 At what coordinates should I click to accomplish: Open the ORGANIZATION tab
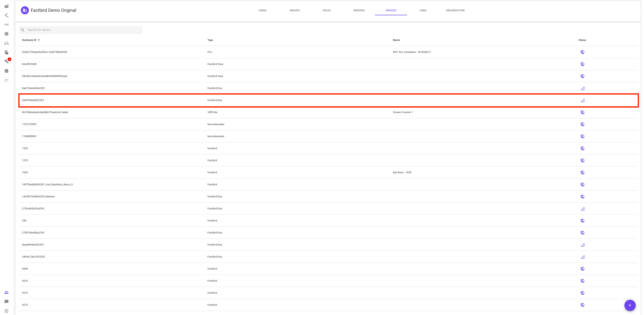click(x=455, y=11)
